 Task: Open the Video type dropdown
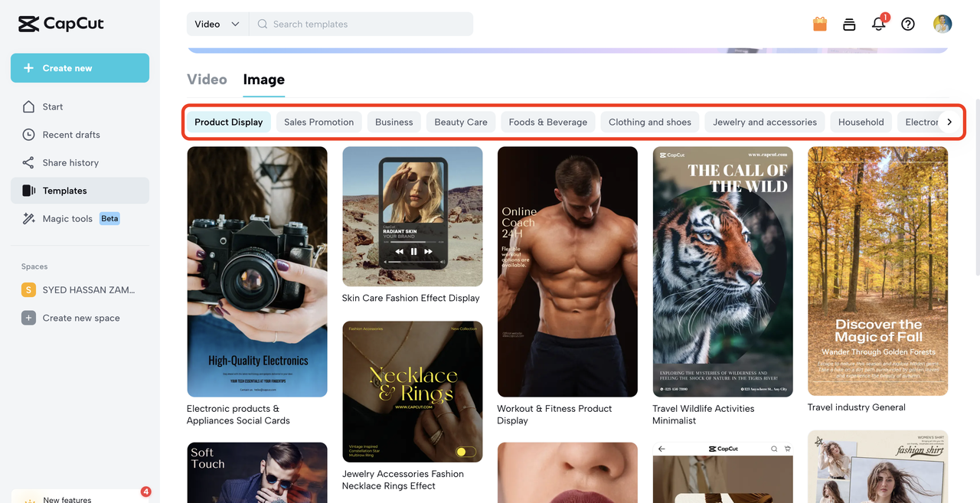pos(217,24)
